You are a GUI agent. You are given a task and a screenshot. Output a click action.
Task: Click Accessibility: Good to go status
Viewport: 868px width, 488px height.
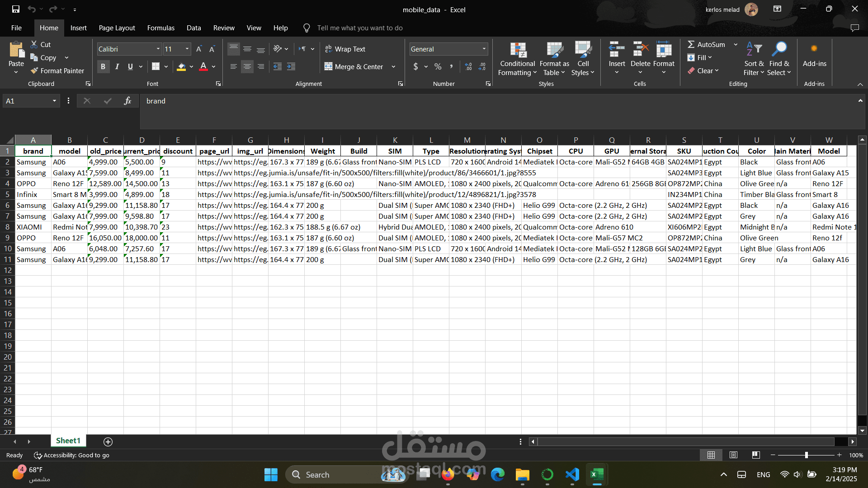[71, 455]
